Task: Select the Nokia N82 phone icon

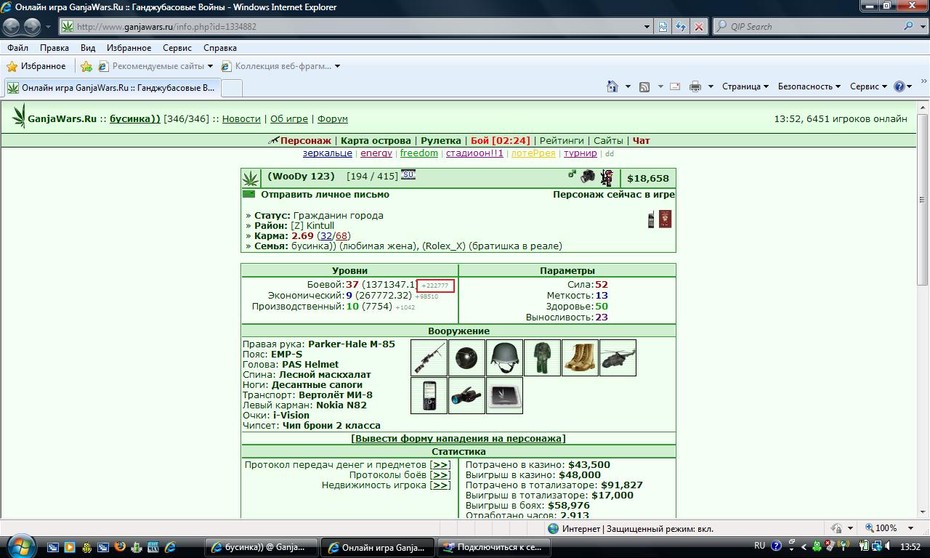Action: (x=429, y=396)
